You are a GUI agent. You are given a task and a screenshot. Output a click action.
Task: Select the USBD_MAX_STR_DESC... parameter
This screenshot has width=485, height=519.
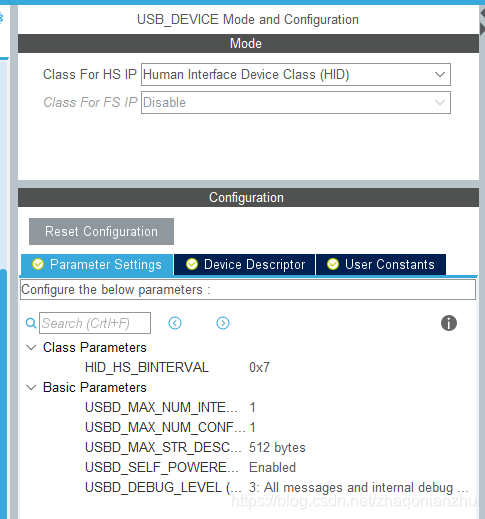point(163,448)
